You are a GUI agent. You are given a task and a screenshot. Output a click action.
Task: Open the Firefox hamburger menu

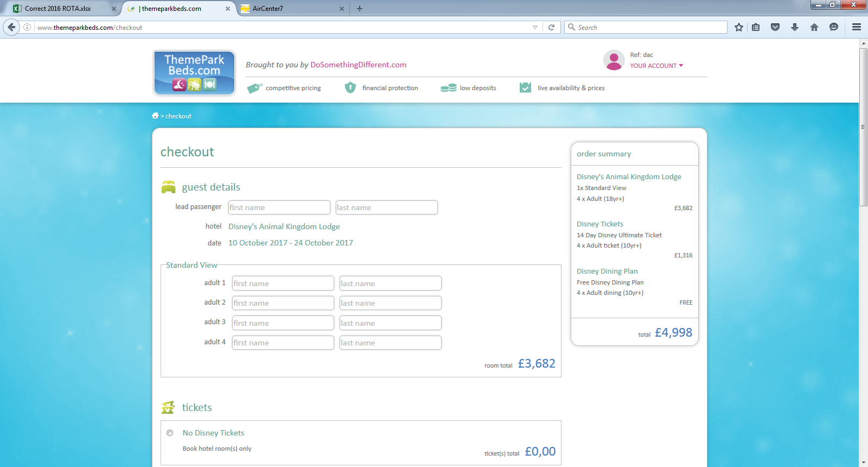pos(857,27)
